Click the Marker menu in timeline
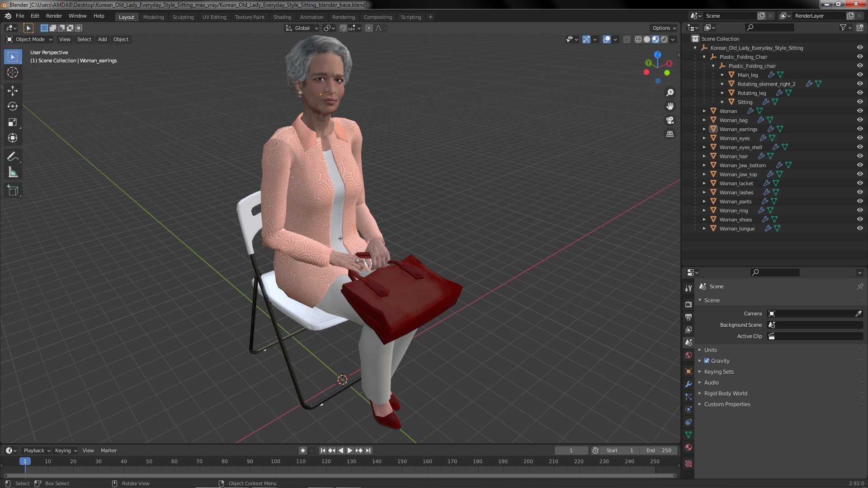Viewport: 868px width, 488px height. [x=108, y=451]
